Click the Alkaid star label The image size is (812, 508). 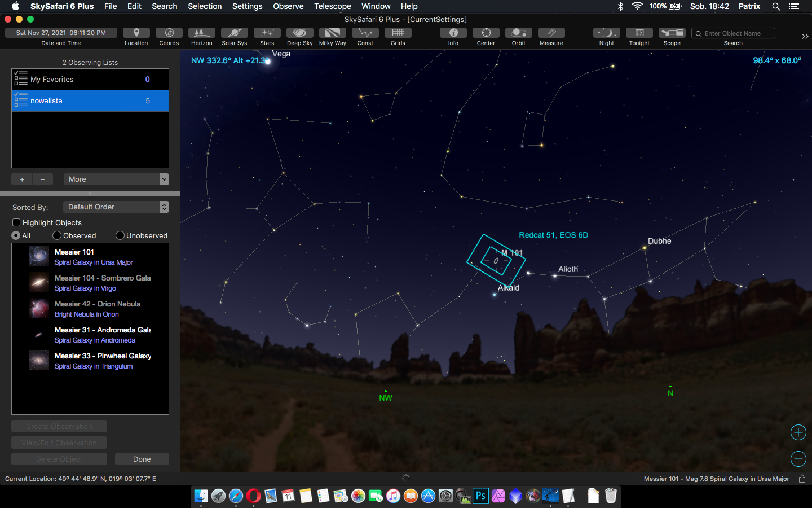(x=509, y=288)
